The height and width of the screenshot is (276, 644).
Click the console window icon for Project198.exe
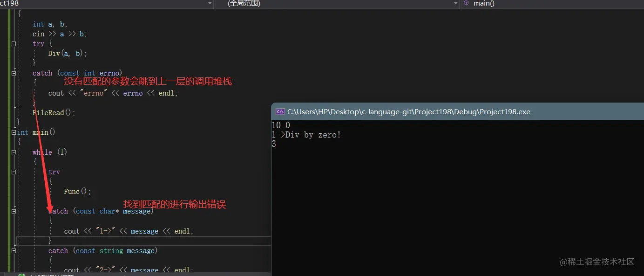(280, 111)
